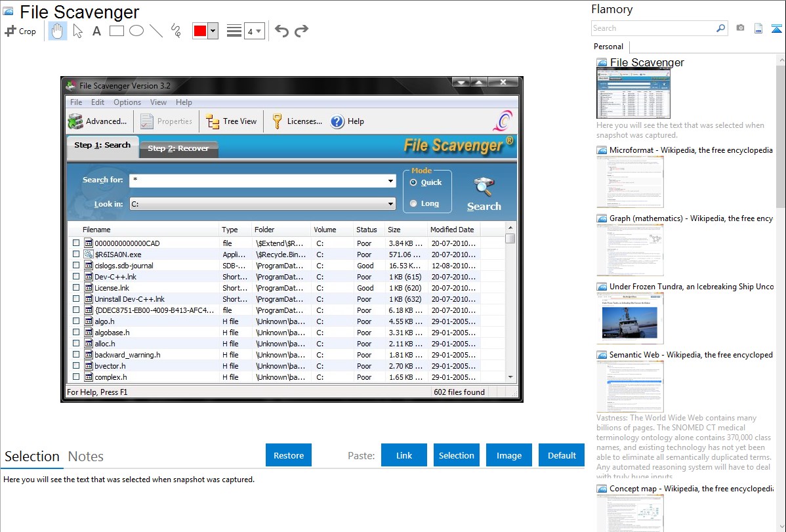Activate the hand pan tool
786x532 pixels.
pyautogui.click(x=58, y=31)
